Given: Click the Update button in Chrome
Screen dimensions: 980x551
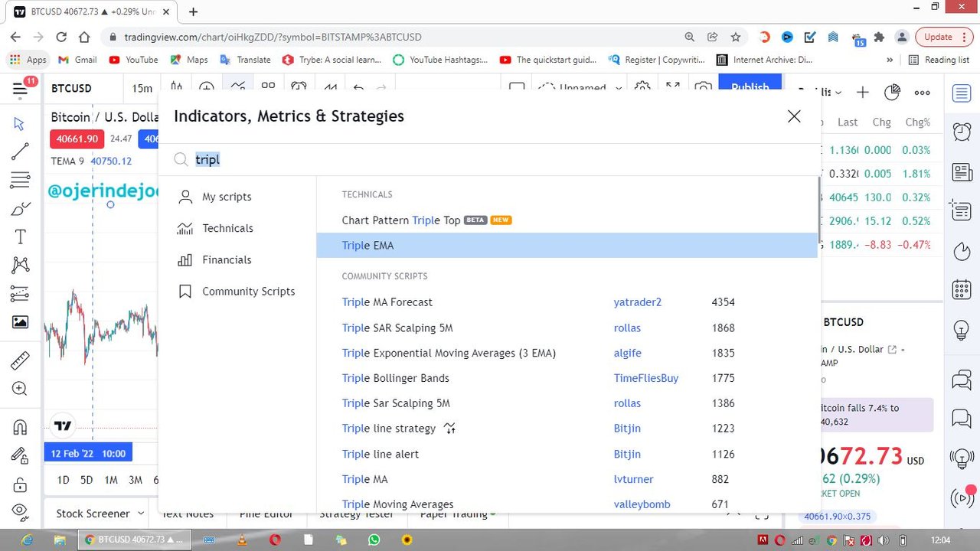Looking at the screenshot, I should (942, 37).
